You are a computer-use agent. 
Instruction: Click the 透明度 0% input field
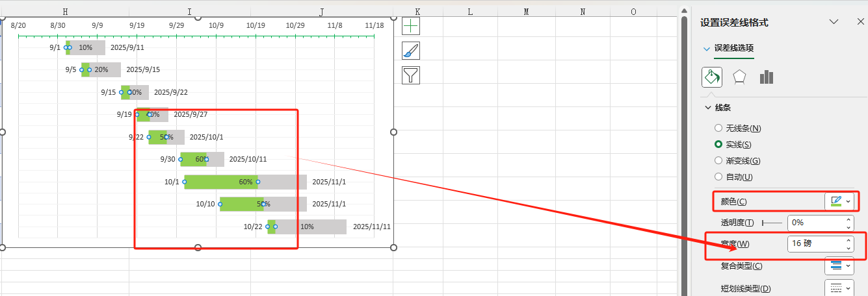tap(815, 223)
